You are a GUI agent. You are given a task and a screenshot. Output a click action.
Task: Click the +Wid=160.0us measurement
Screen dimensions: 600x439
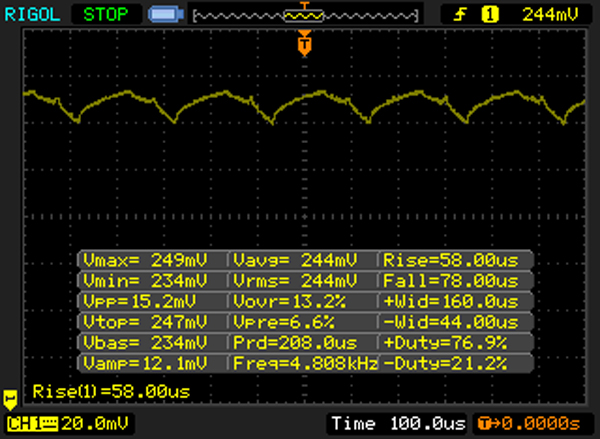tap(451, 302)
